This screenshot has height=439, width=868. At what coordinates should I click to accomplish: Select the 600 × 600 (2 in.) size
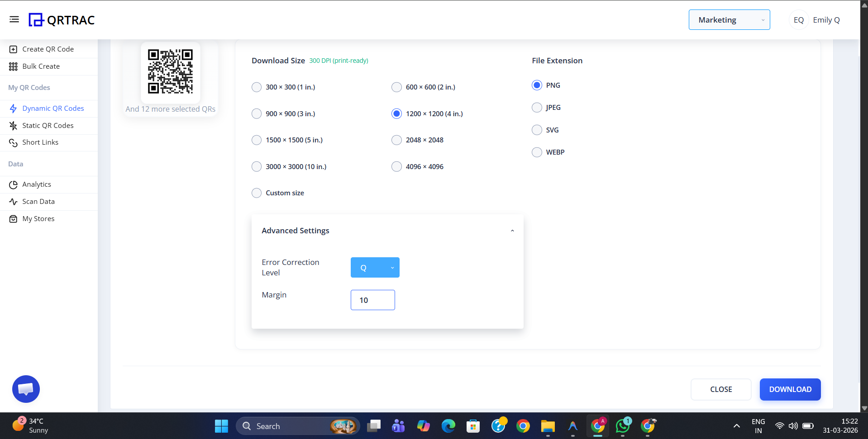tap(396, 87)
